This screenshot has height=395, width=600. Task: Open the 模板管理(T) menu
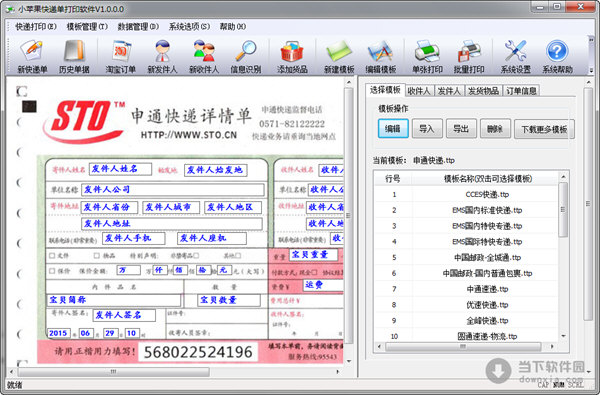coord(87,26)
